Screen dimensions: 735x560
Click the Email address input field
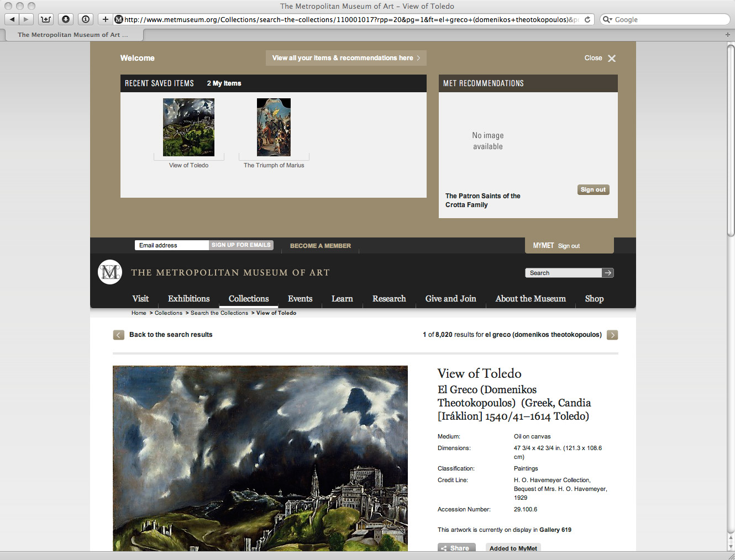[171, 245]
